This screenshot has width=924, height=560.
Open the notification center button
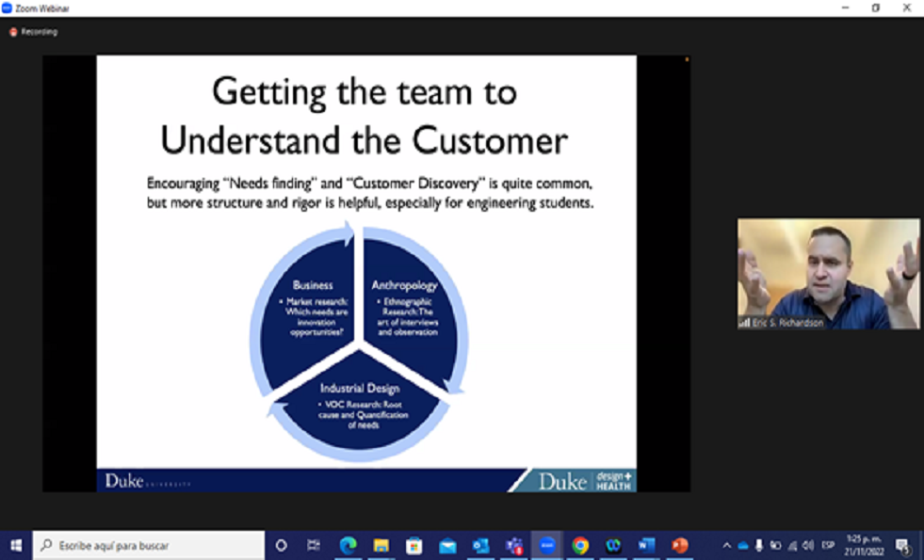(x=902, y=545)
